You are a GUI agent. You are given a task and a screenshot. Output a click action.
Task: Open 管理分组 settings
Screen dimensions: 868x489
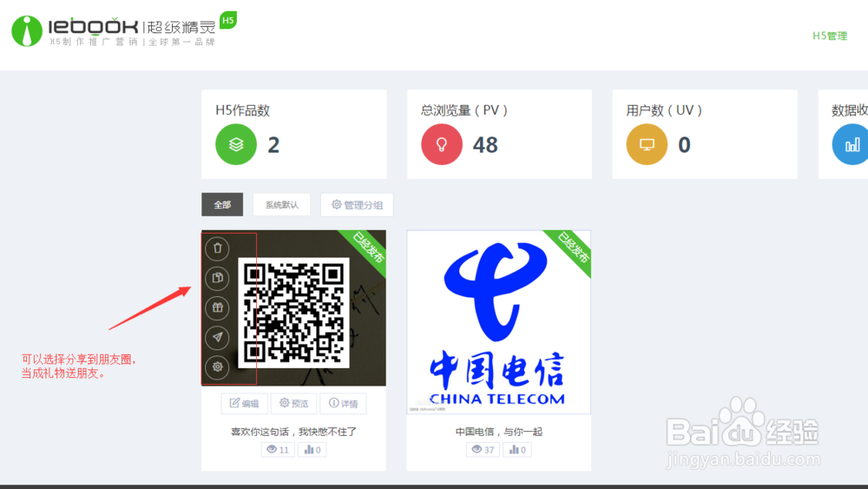pos(357,205)
